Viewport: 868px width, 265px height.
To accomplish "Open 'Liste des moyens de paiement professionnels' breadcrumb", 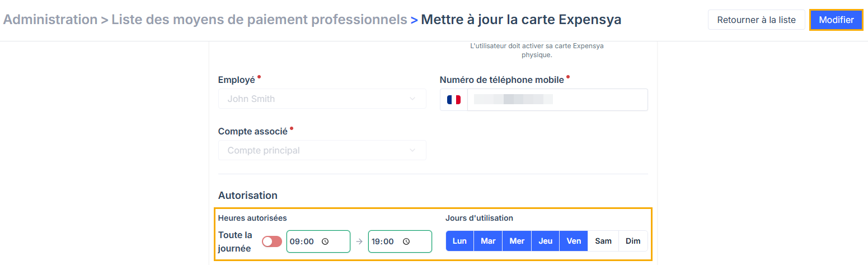I will [259, 20].
